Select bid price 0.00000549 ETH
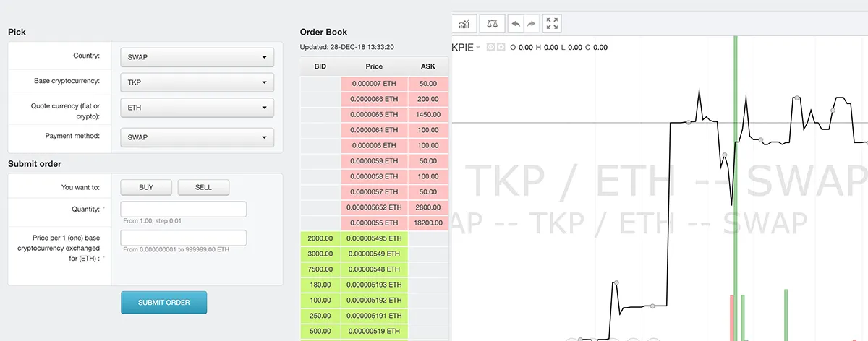 (374, 254)
